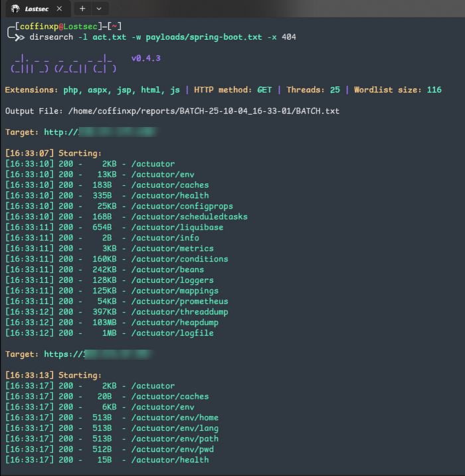
Task: Click the /actuator/health 15B result
Action: point(107,460)
